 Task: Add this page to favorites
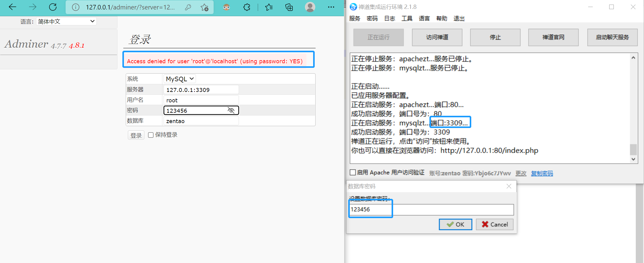[x=204, y=7]
